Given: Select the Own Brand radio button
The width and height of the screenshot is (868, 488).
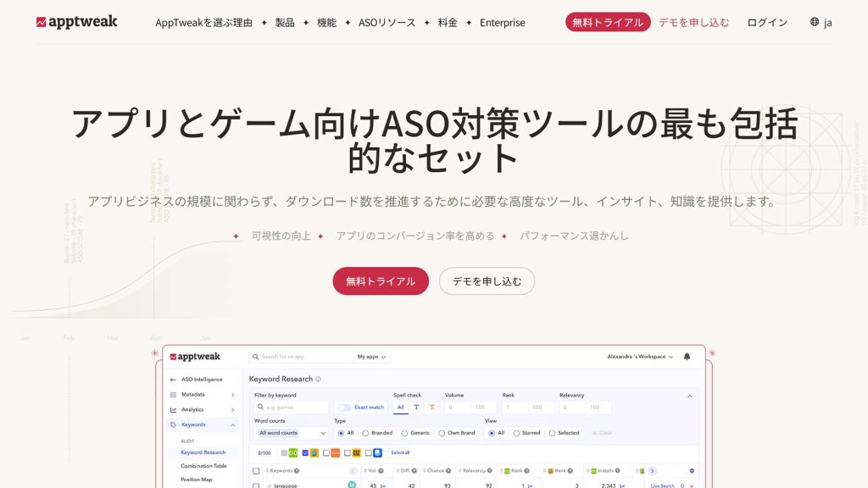Looking at the screenshot, I should pos(442,433).
